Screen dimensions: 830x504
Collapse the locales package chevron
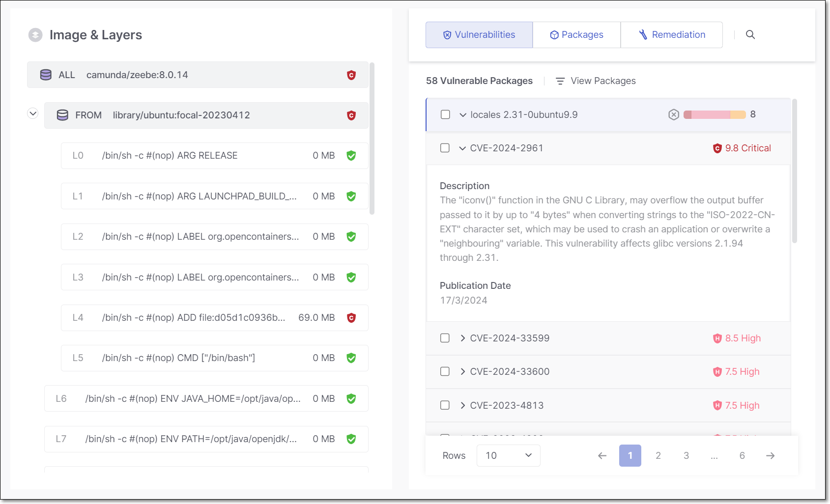pos(462,115)
